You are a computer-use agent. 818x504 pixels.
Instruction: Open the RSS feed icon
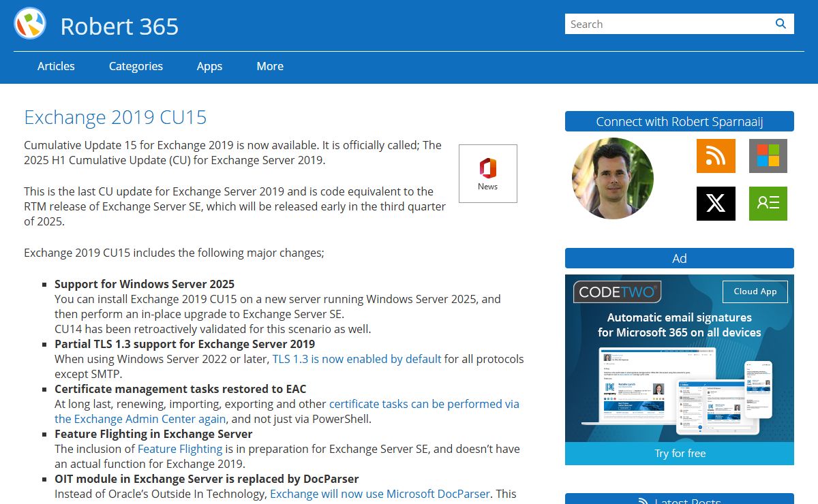coord(716,156)
